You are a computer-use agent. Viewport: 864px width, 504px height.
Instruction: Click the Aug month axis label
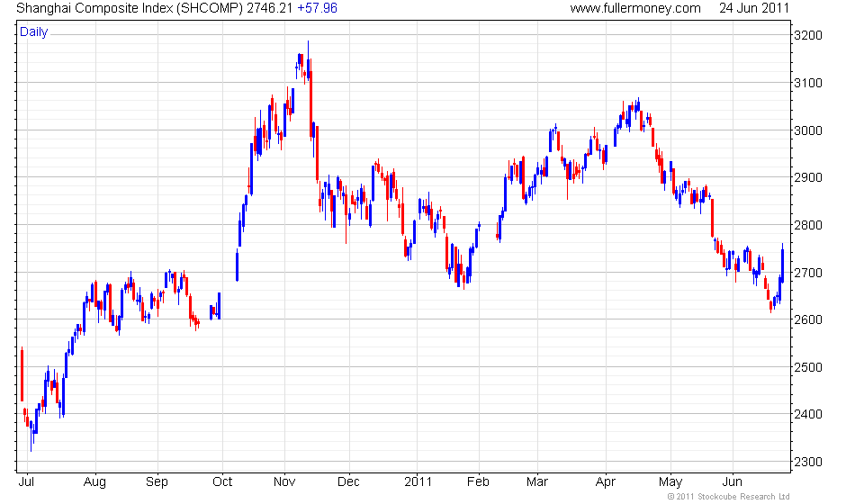click(x=94, y=482)
